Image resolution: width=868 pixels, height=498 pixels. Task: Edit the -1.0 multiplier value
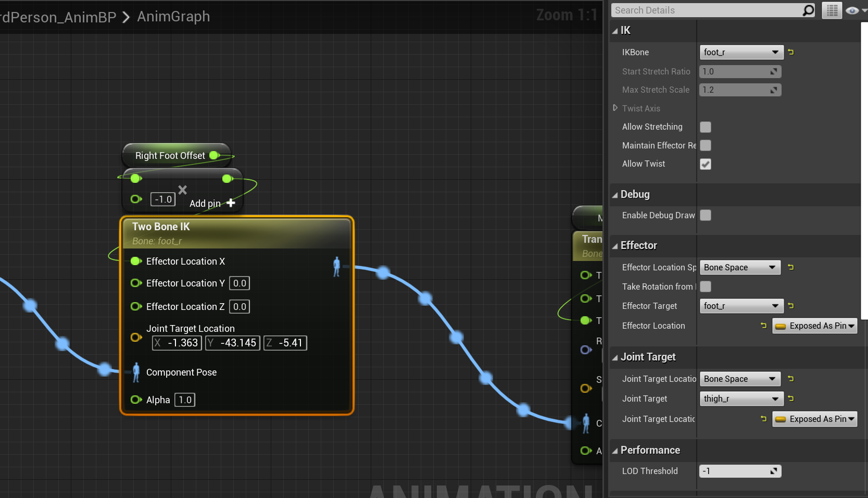(x=163, y=199)
